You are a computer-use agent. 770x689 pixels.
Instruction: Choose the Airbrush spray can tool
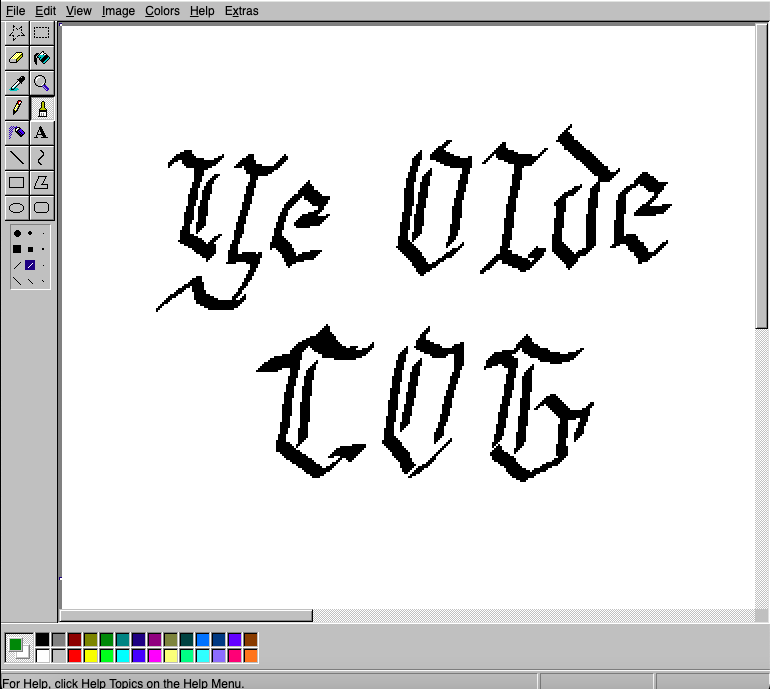[x=17, y=133]
